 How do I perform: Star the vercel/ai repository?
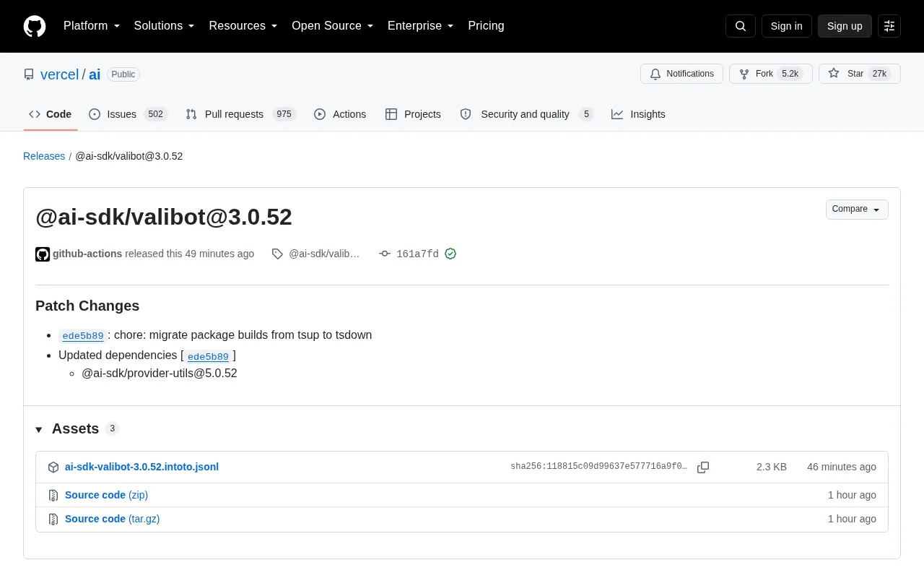pos(859,74)
